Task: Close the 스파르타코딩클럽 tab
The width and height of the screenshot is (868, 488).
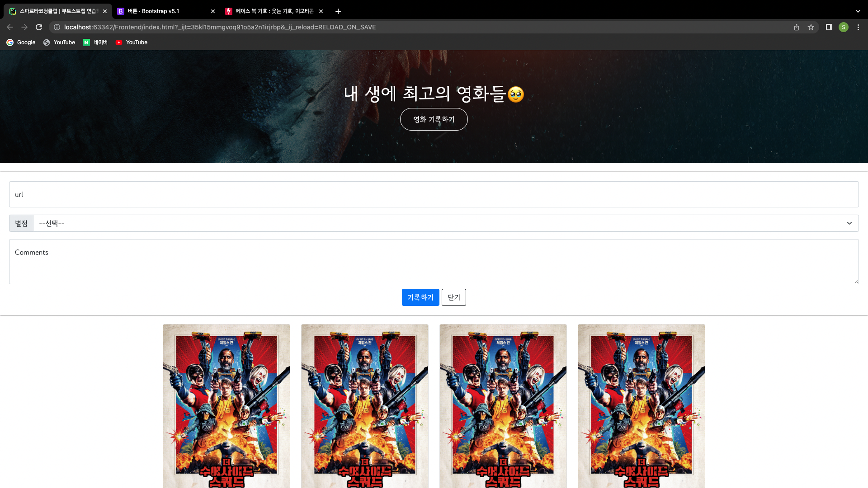Action: pos(105,11)
